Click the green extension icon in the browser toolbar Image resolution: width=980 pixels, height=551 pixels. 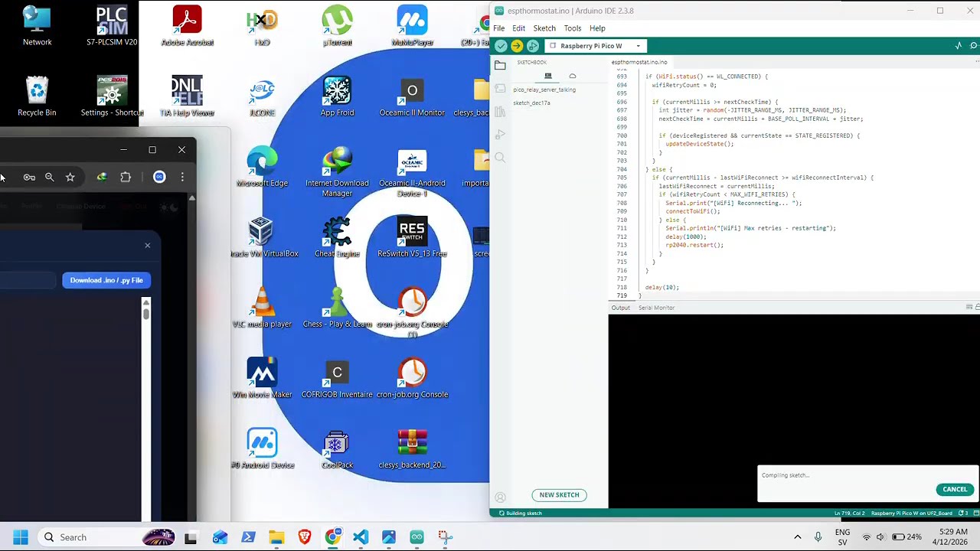tap(102, 178)
